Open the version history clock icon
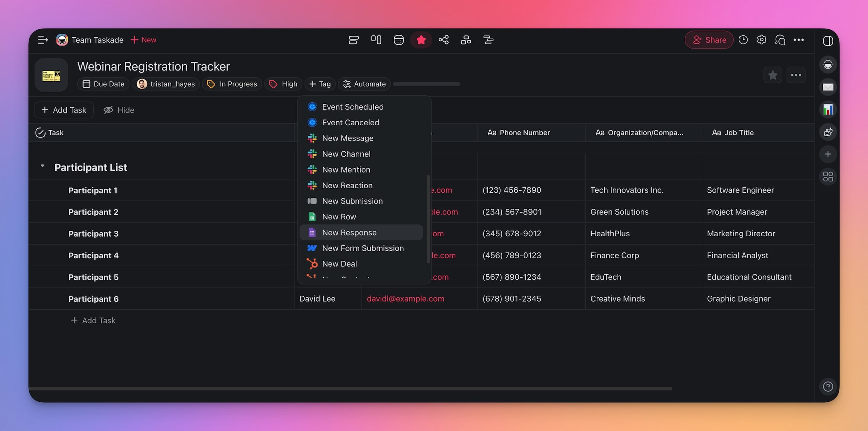This screenshot has width=868, height=431. (743, 40)
